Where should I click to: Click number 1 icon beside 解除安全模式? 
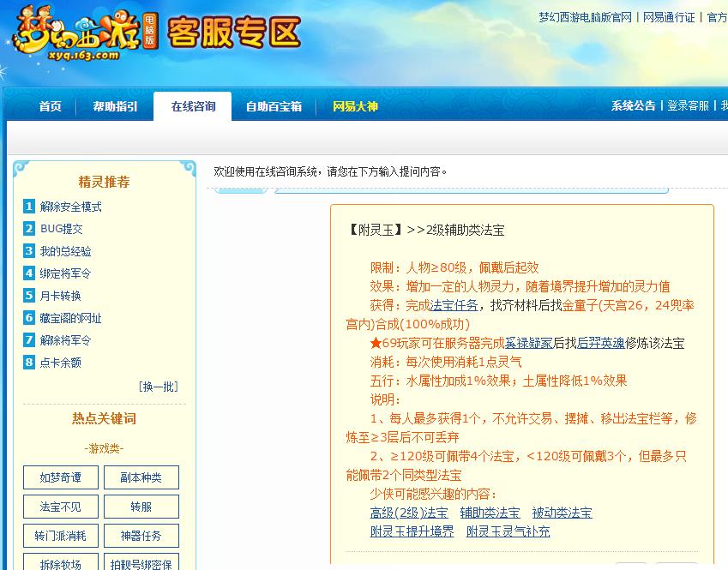(x=29, y=206)
